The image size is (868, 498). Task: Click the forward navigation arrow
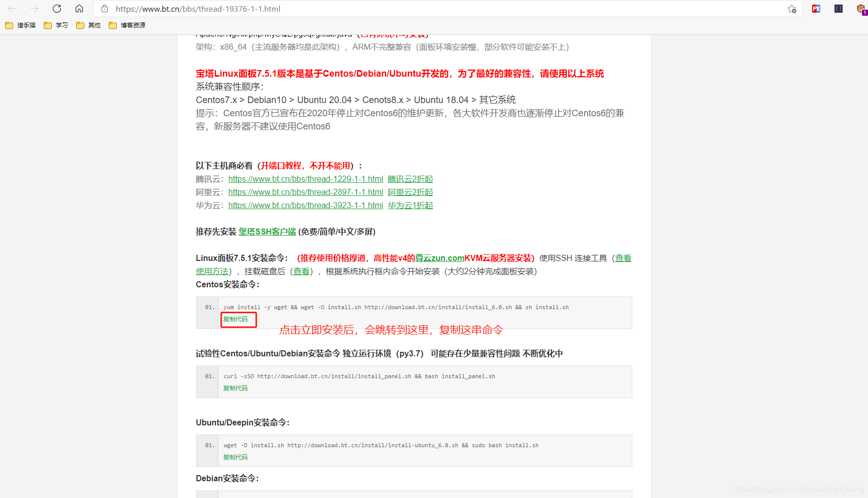34,8
